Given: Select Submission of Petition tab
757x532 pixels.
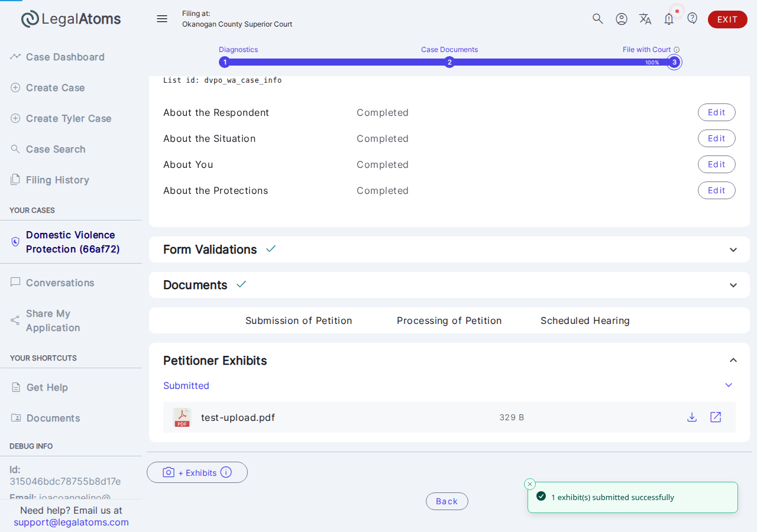Looking at the screenshot, I should pos(299,320).
